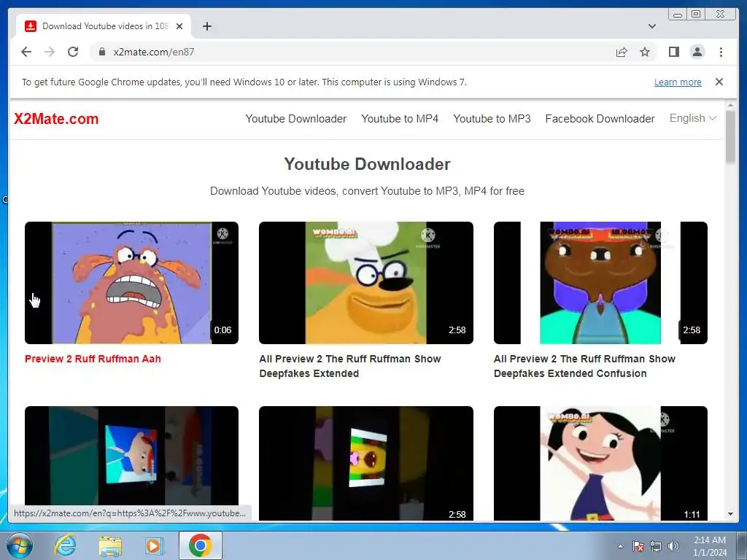Dismiss the Chrome update notice

719,82
